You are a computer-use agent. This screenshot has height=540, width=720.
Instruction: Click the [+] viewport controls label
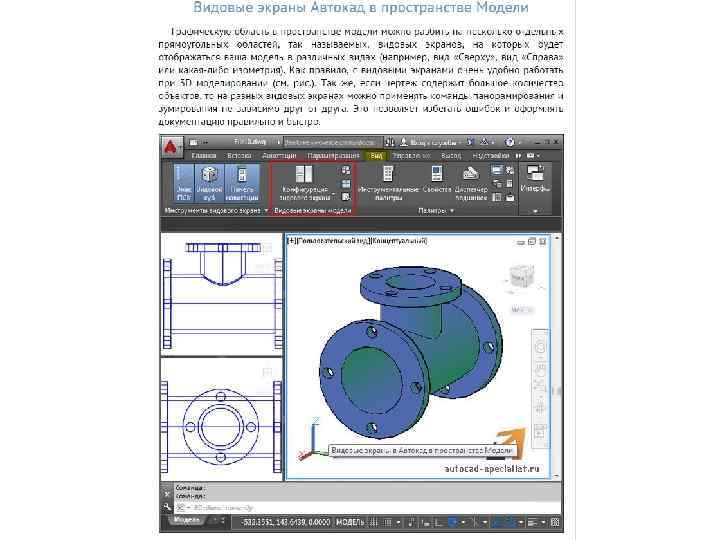click(292, 241)
